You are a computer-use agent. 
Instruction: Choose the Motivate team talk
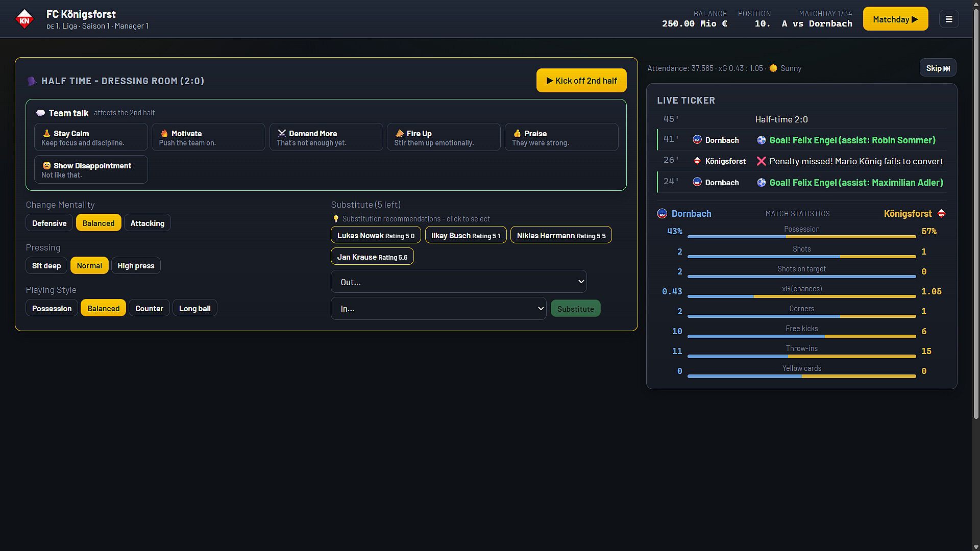pyautogui.click(x=208, y=137)
